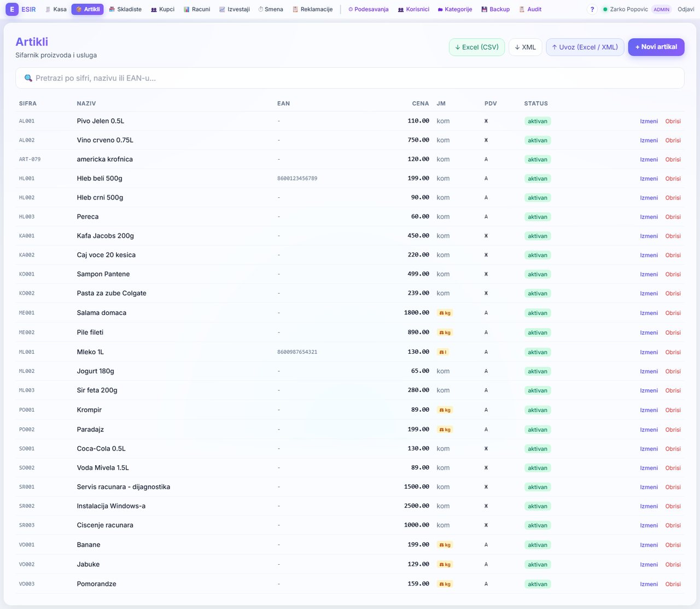
Task: Focus the article search field
Action: pos(350,78)
